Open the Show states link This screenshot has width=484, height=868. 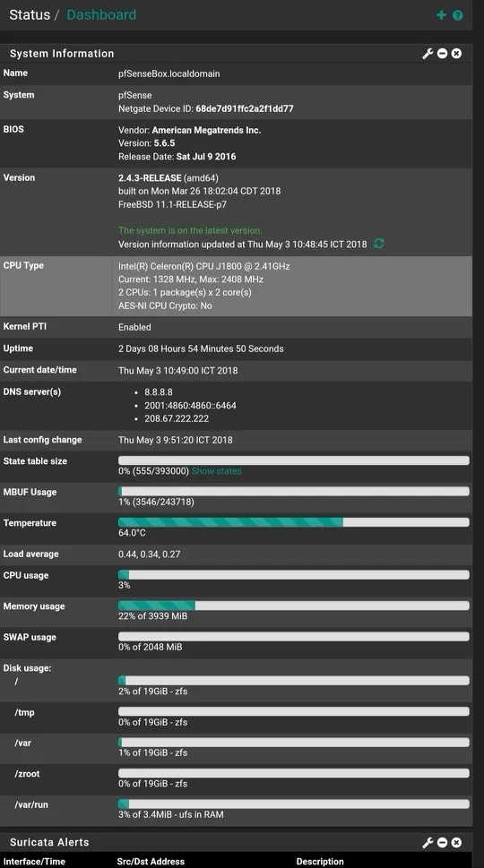(x=217, y=471)
